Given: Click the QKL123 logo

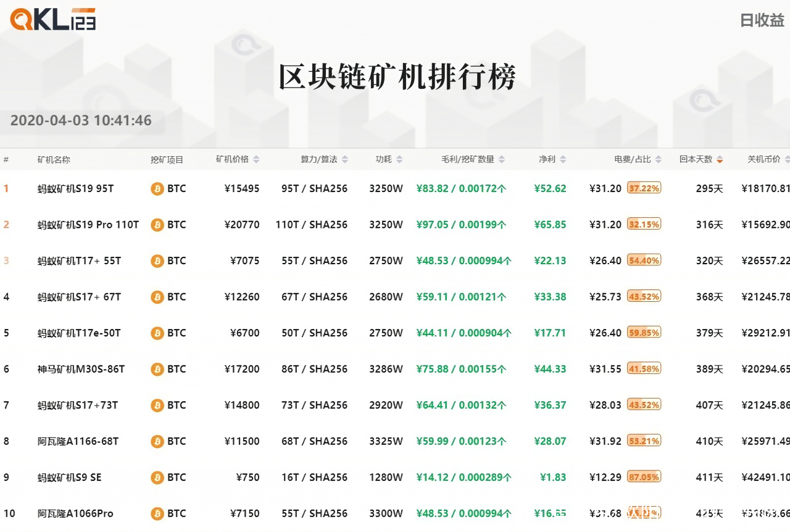Looking at the screenshot, I should (52, 19).
